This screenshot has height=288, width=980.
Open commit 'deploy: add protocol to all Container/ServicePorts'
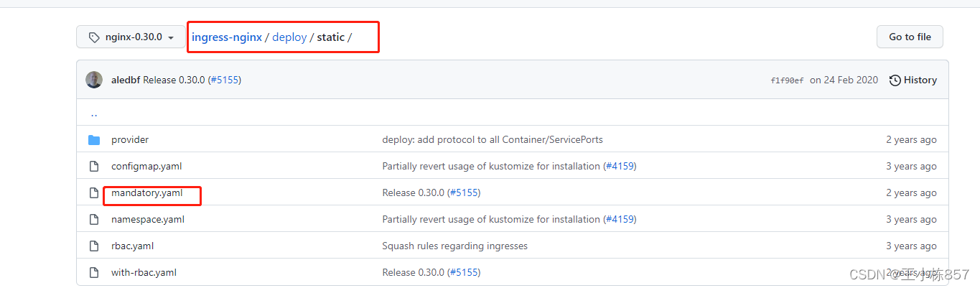(x=493, y=139)
